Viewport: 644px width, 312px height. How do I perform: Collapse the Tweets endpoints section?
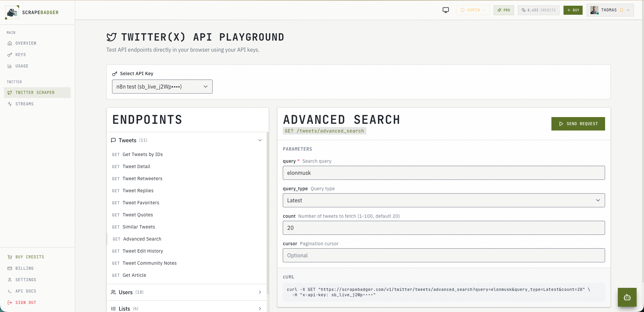260,140
